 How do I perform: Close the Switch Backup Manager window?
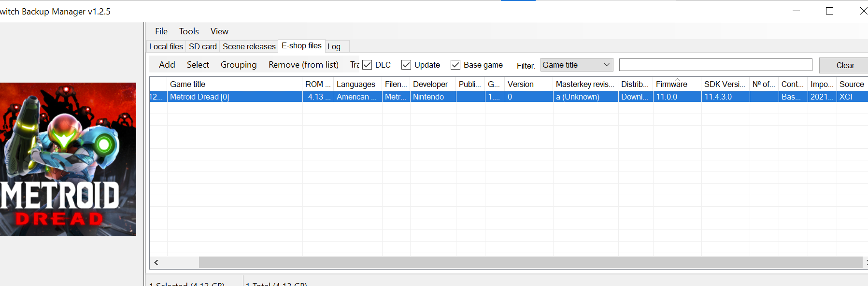tap(863, 11)
